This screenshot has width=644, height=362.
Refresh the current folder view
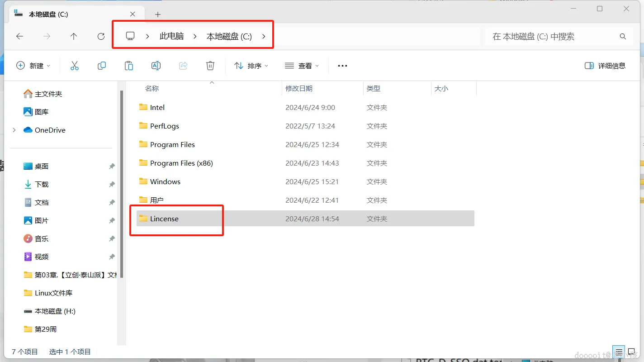(101, 37)
